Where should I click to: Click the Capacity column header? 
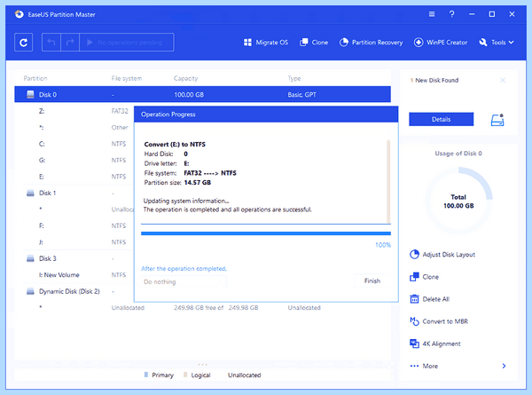pos(185,78)
